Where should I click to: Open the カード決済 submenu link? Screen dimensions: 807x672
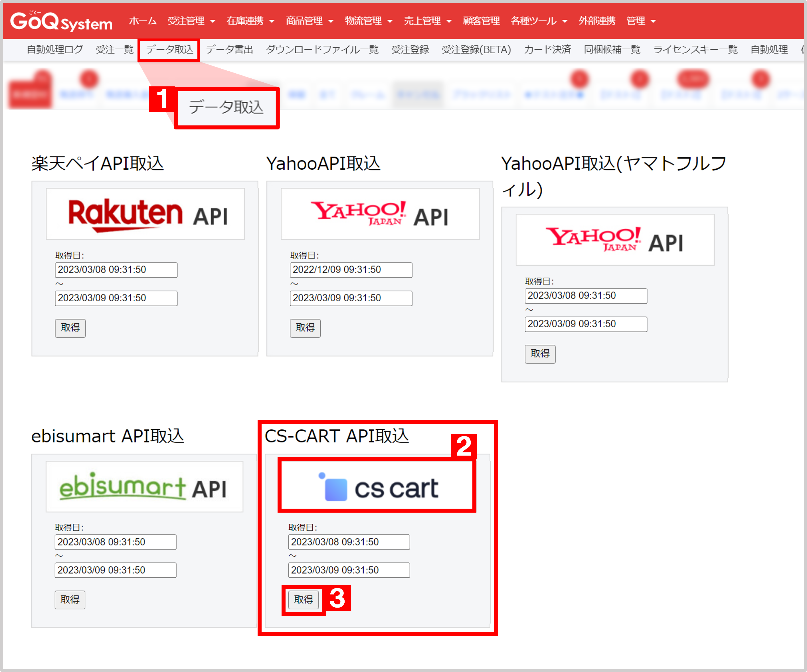547,50
